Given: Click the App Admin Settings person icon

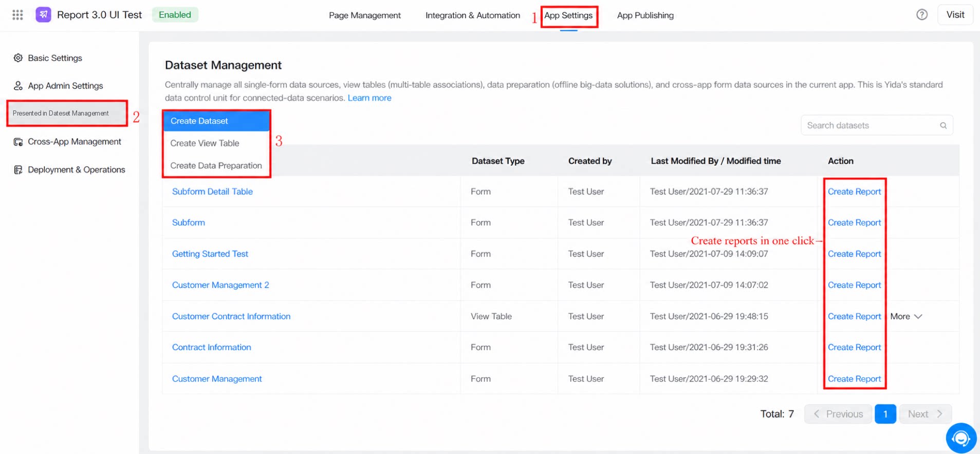Looking at the screenshot, I should tap(18, 86).
